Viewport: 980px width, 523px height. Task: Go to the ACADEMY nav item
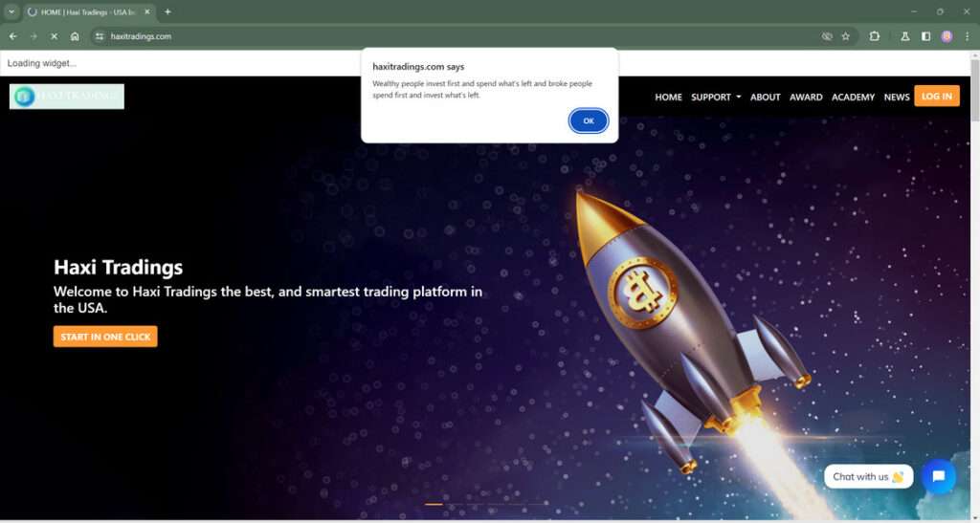pyautogui.click(x=853, y=97)
